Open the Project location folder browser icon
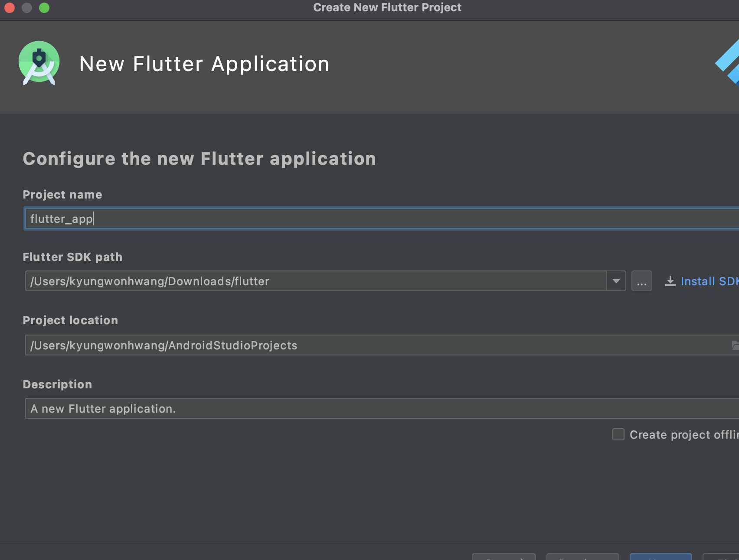This screenshot has height=560, width=739. click(735, 345)
